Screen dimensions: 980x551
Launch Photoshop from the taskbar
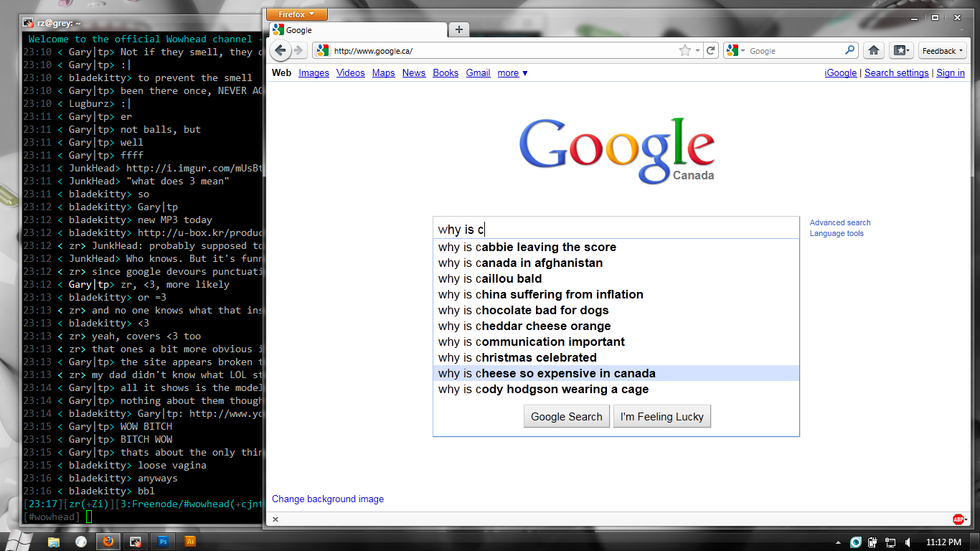163,542
